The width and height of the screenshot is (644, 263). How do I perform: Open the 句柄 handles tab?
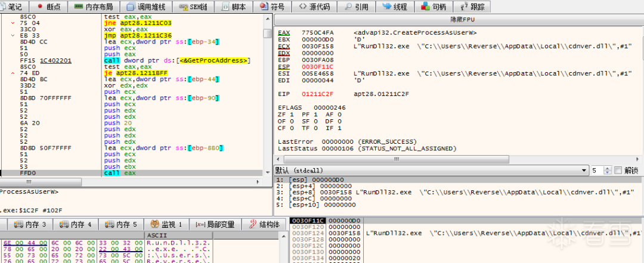pyautogui.click(x=434, y=7)
